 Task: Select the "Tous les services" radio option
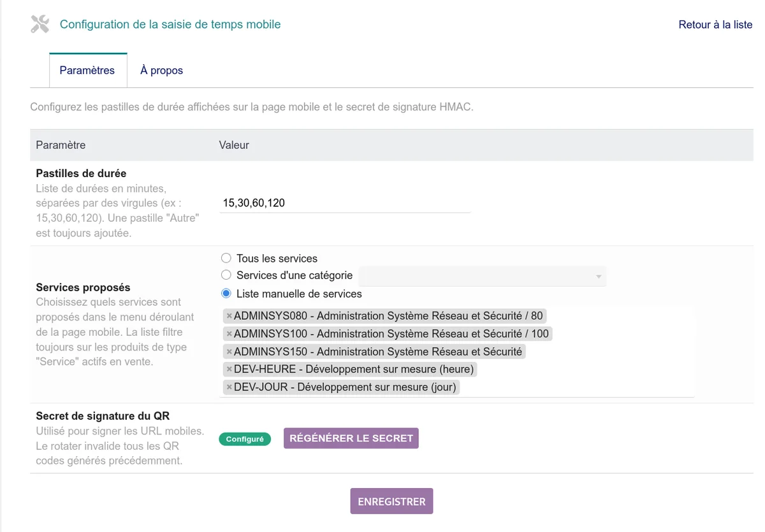(x=226, y=258)
